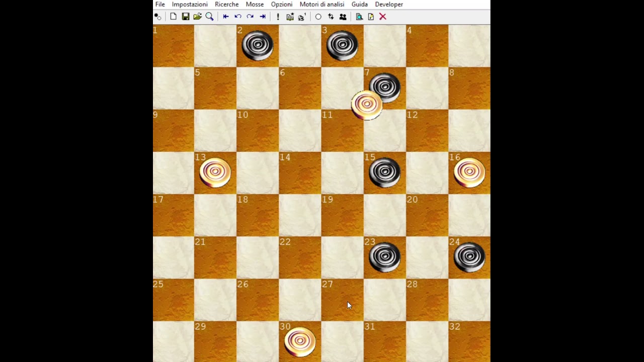Click empty square 10 on the board
This screenshot has width=644, height=362.
(x=258, y=130)
